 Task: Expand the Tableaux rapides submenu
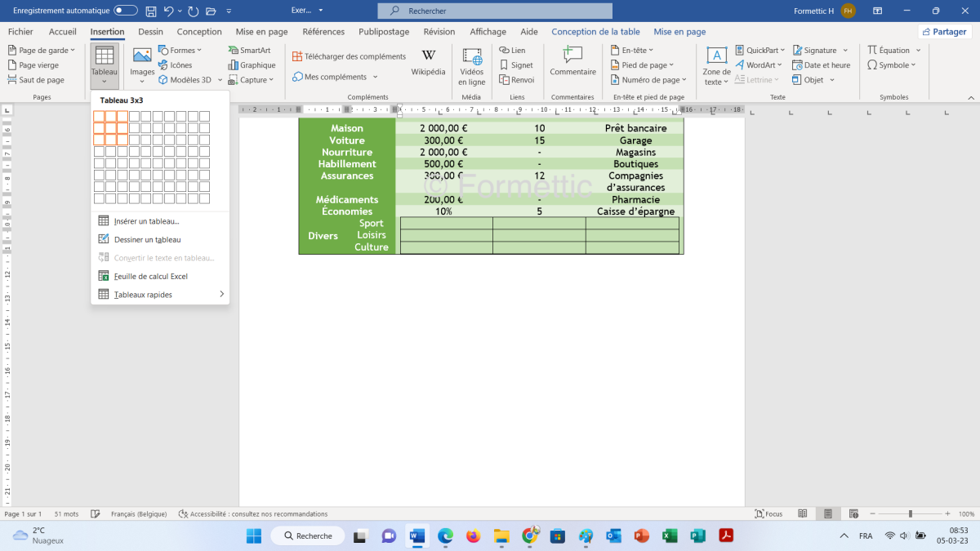click(160, 295)
